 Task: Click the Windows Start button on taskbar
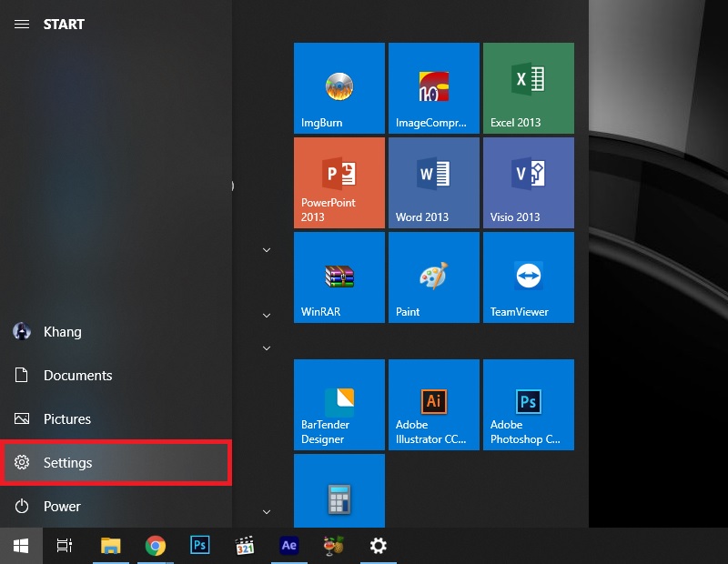coord(21,546)
